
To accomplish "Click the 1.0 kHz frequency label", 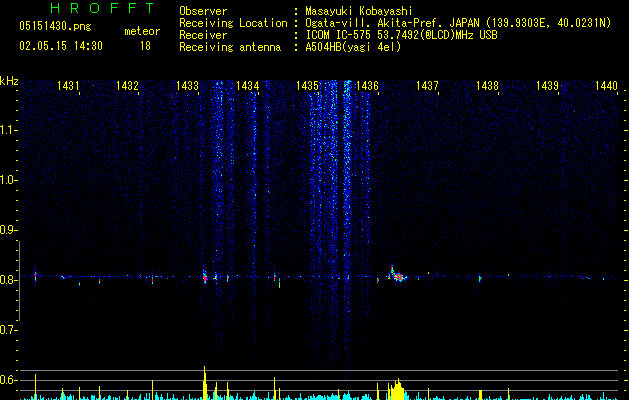I will [x=8, y=180].
